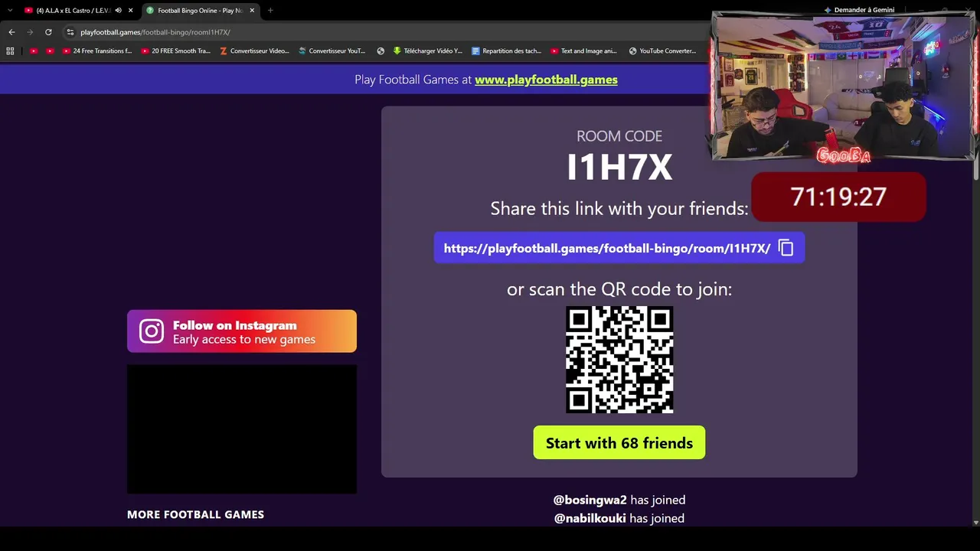The image size is (980, 551).
Task: Open site information icon in address bar
Action: [x=70, y=32]
